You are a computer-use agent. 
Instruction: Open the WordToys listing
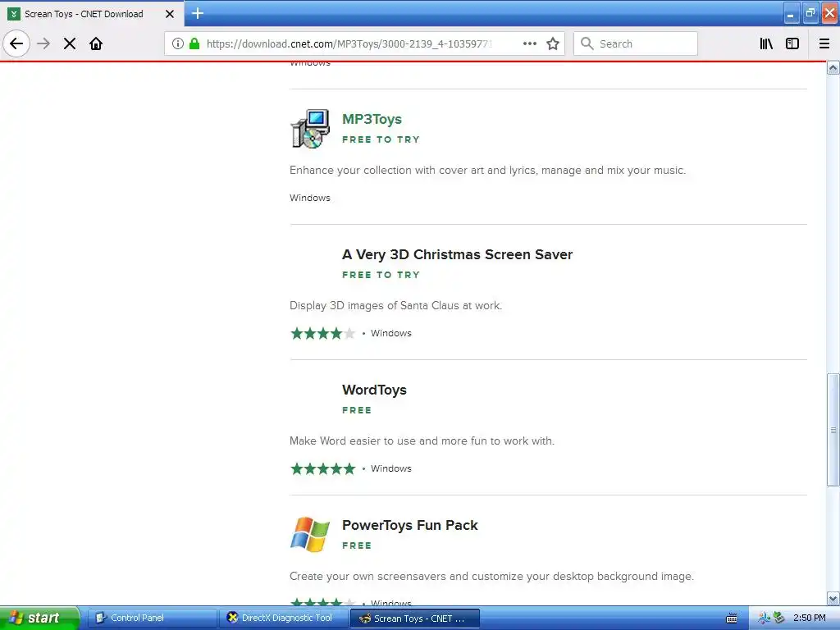click(x=374, y=390)
